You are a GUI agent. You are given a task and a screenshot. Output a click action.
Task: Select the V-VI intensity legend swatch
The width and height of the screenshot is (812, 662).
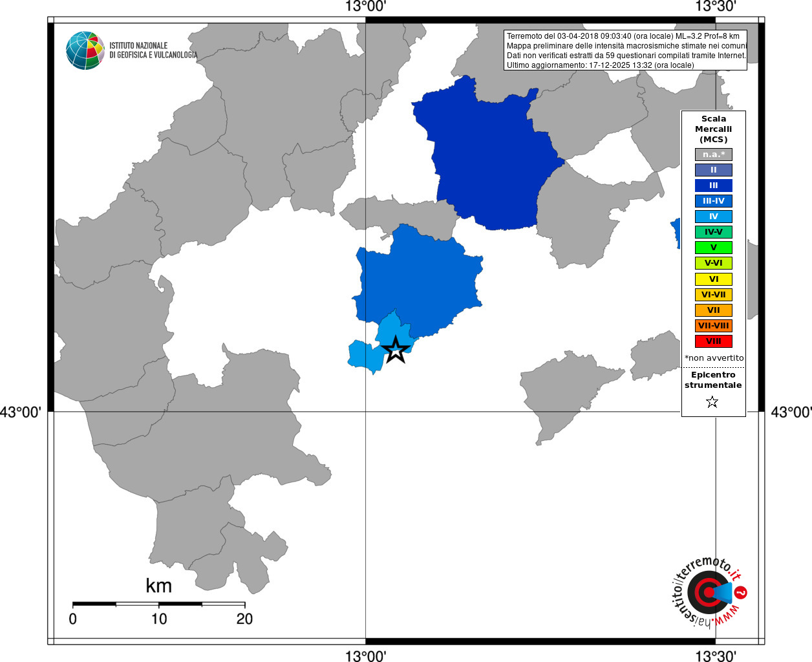point(714,263)
